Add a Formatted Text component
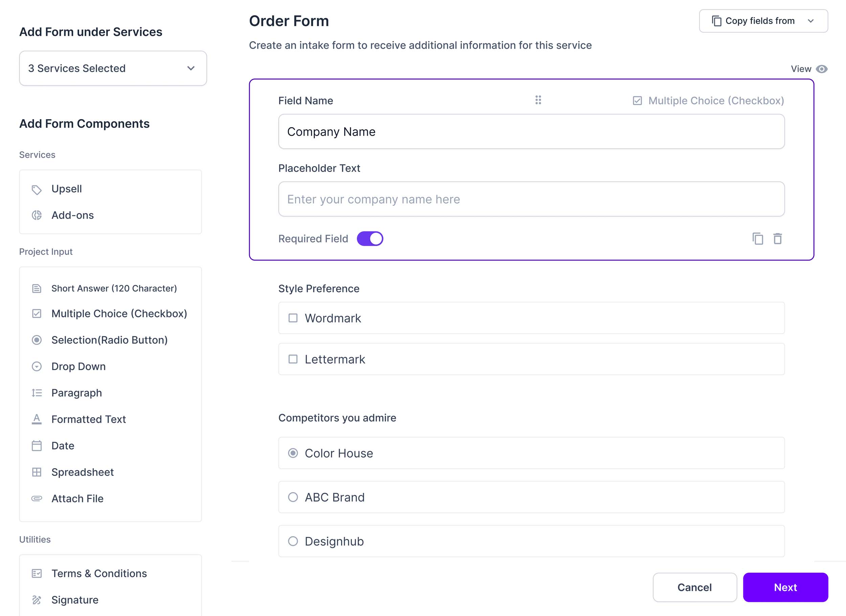The height and width of the screenshot is (616, 846). [x=88, y=419]
